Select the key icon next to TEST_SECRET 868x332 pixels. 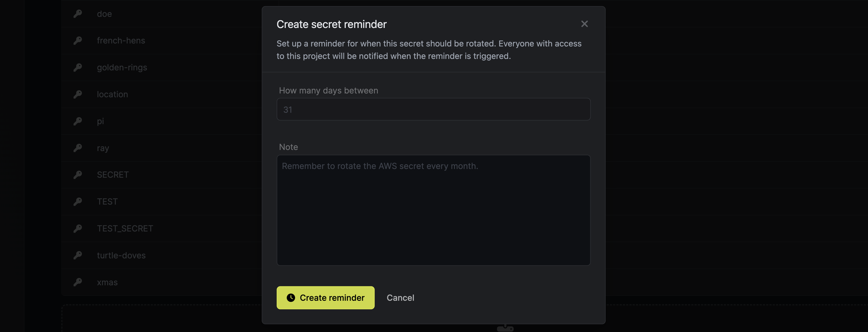78,228
